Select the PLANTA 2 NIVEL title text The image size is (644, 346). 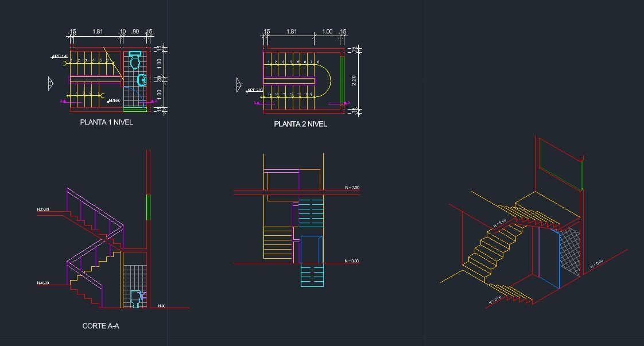[300, 124]
